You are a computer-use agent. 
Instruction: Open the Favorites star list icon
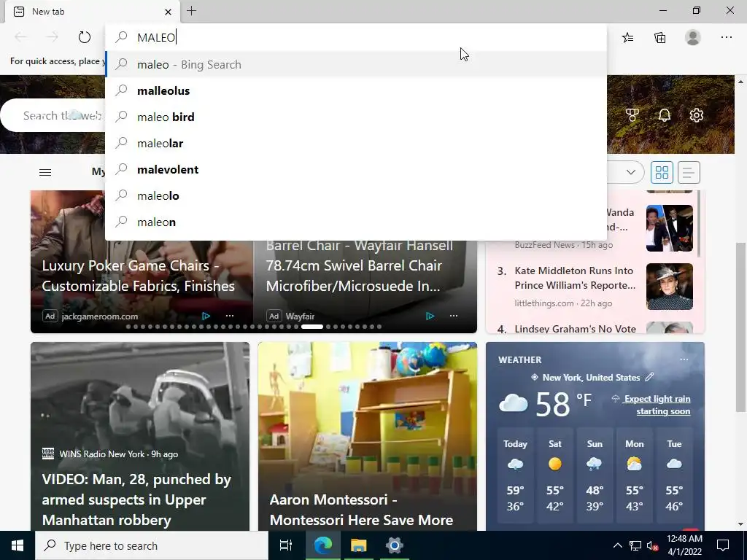click(628, 38)
